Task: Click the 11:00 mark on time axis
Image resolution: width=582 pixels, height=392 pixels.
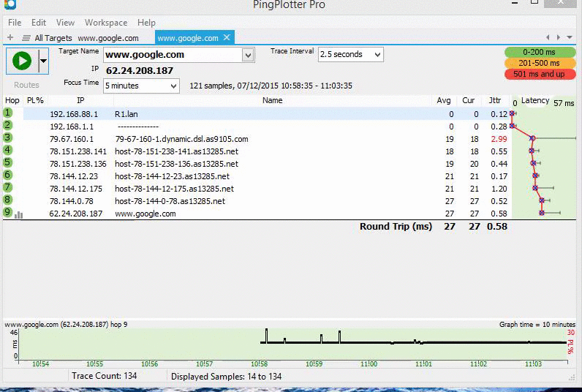Action: coord(369,364)
